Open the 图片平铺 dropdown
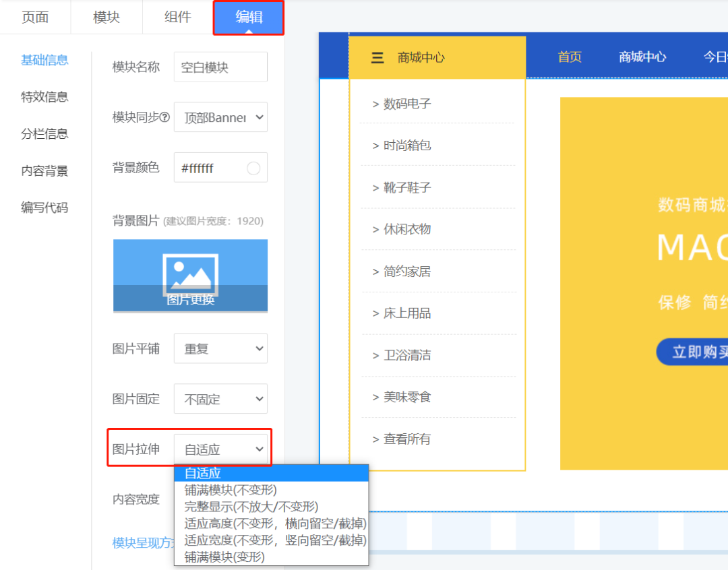This screenshot has height=570, width=728. 220,349
